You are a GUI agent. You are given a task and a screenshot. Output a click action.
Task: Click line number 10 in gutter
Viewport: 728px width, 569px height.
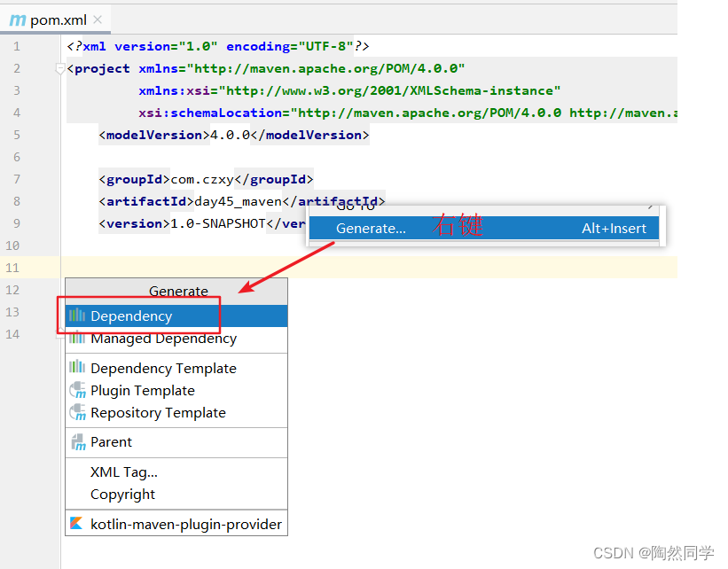click(12, 246)
